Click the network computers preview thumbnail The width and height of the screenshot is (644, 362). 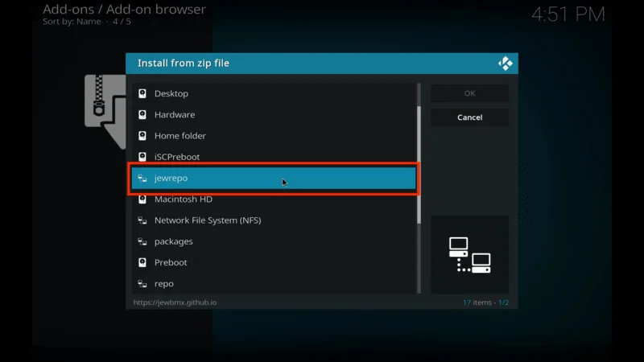469,254
